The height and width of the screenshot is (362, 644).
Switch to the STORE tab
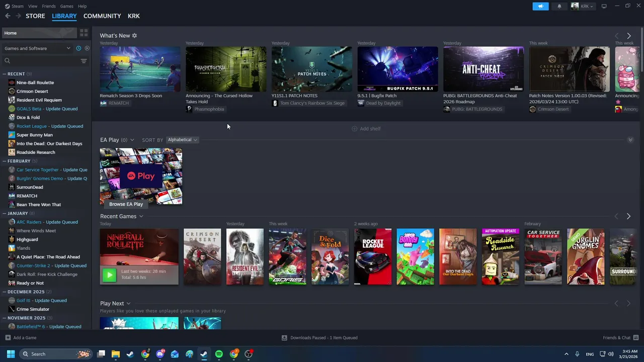point(35,16)
